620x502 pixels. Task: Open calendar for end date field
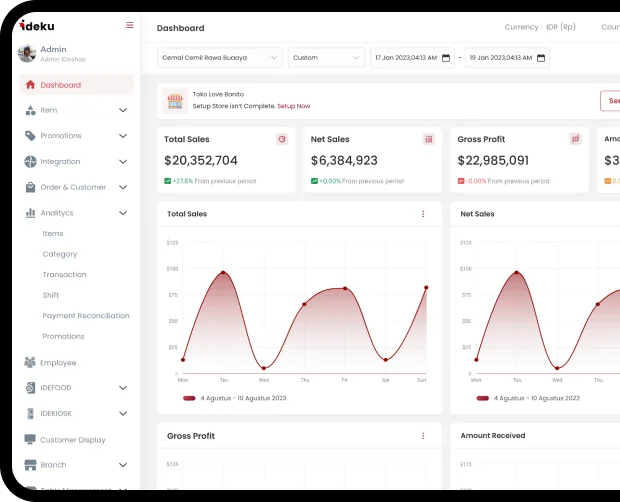pyautogui.click(x=541, y=58)
